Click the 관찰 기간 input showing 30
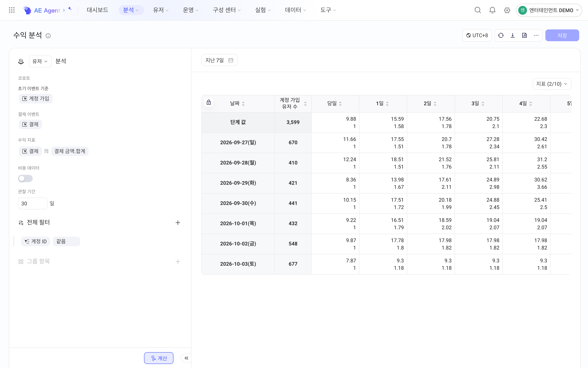 tap(33, 204)
